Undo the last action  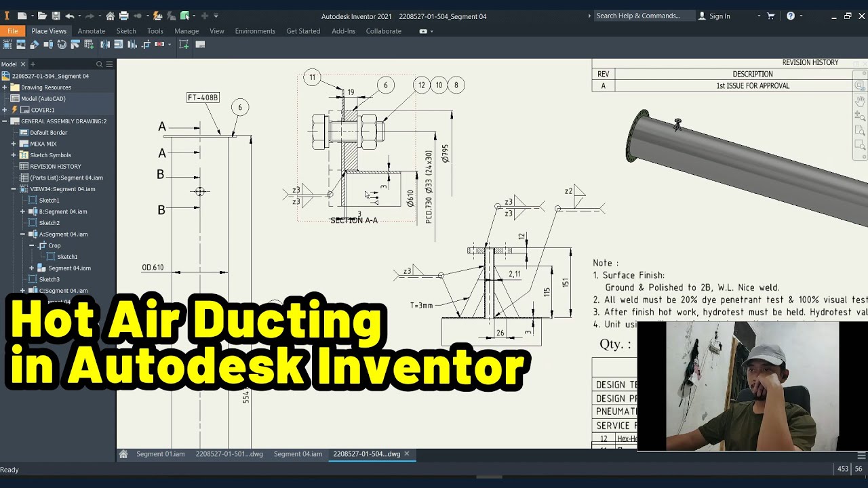(x=69, y=16)
